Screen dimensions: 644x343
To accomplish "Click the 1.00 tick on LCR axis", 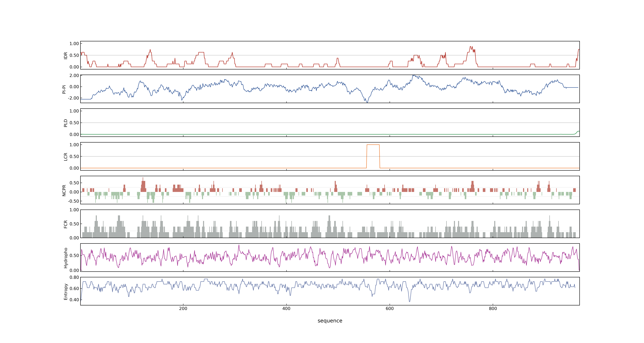I will click(x=74, y=145).
